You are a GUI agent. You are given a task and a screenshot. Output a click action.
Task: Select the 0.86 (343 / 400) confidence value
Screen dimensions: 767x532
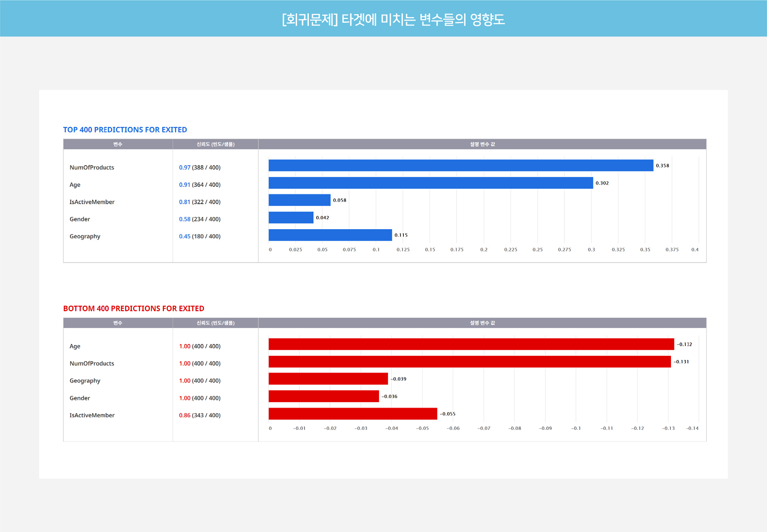coord(200,415)
